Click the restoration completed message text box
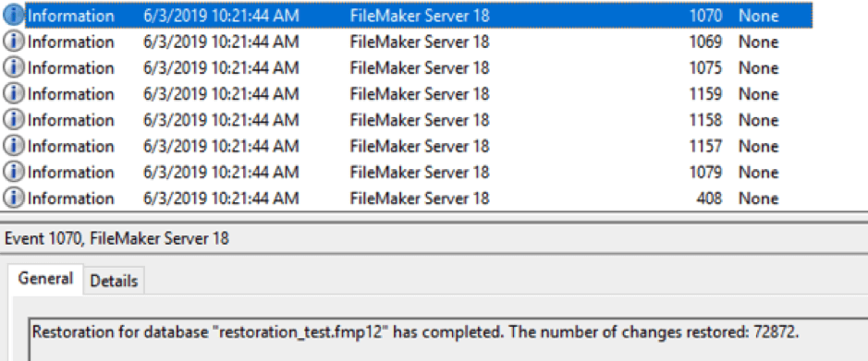The width and height of the screenshot is (868, 361). [x=447, y=340]
